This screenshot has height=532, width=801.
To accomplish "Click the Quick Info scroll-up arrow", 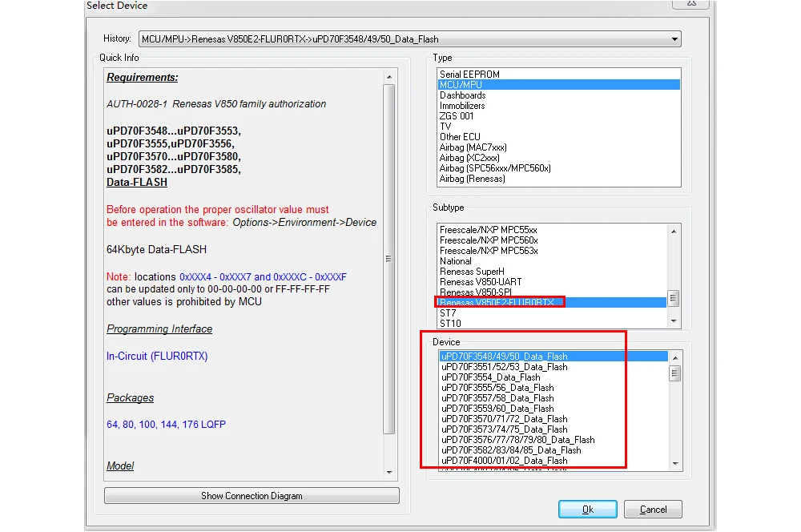I will pyautogui.click(x=389, y=77).
